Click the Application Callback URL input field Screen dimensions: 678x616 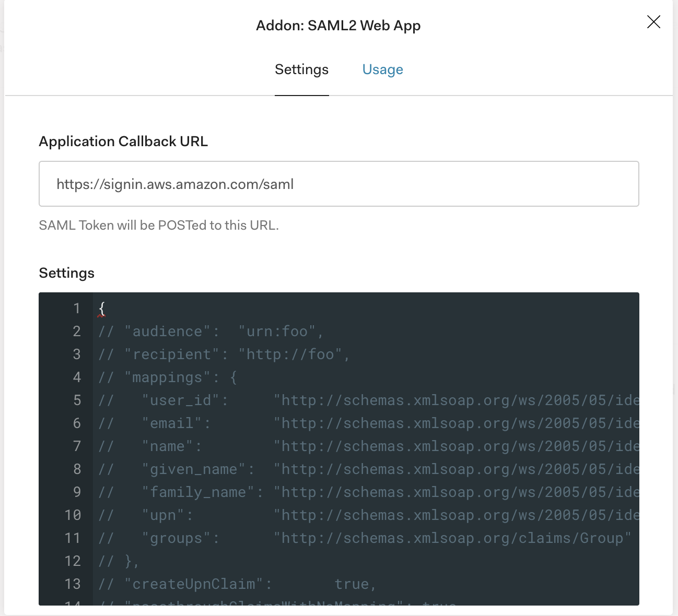pyautogui.click(x=338, y=184)
